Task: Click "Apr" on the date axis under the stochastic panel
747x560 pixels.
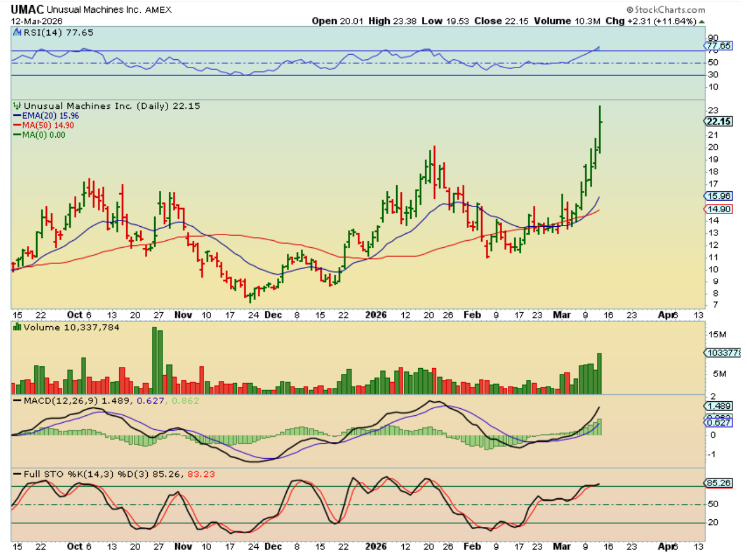Action: tap(667, 547)
